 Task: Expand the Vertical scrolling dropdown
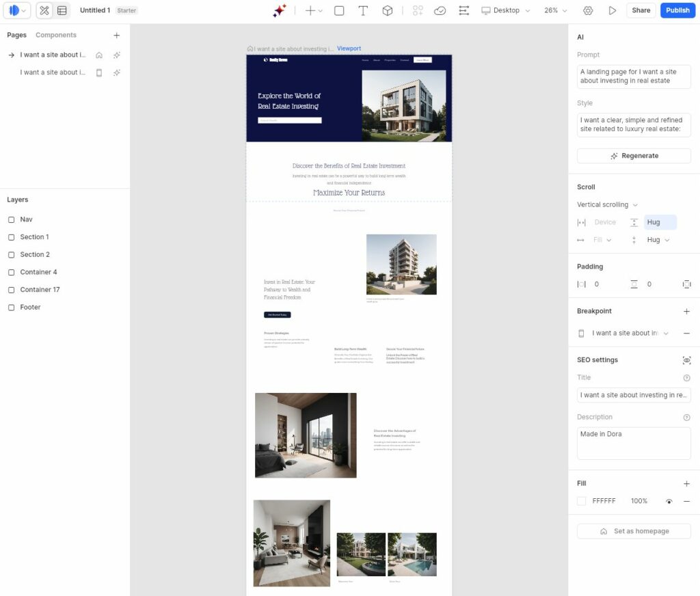[607, 204]
